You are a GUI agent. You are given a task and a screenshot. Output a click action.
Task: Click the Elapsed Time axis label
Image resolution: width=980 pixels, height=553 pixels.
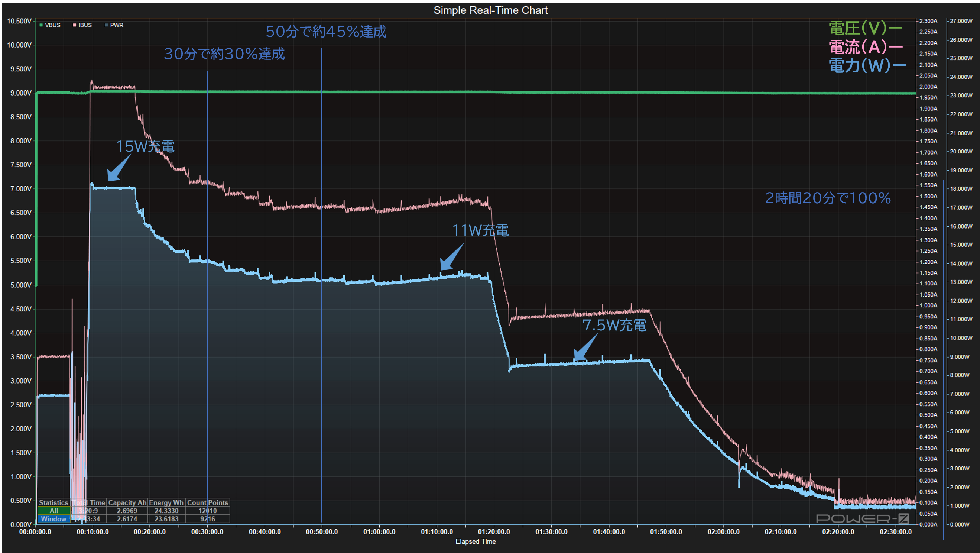(476, 541)
